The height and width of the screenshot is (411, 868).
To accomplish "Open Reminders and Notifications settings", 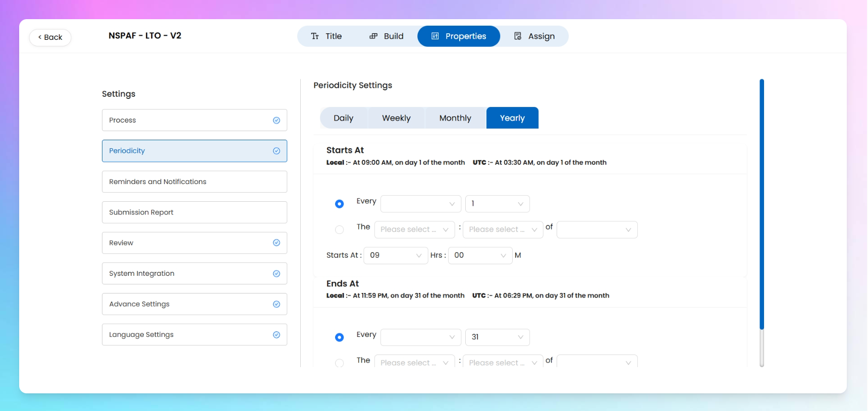I will click(194, 182).
